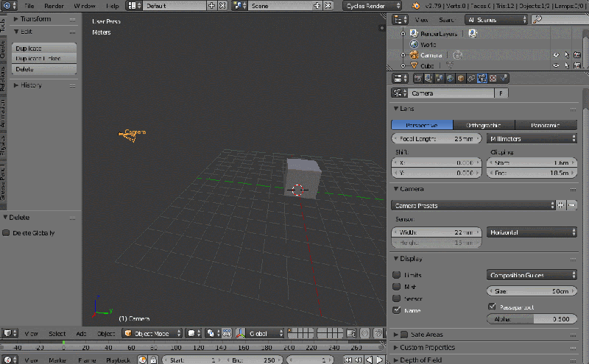Open the All Scenes outliner dropdown

[x=496, y=20]
